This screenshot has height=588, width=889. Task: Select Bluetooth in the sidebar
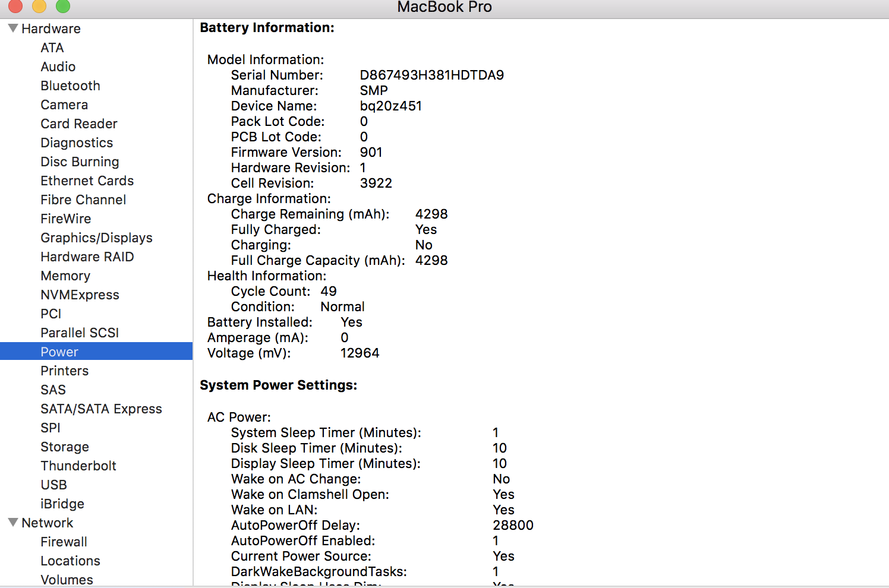(x=70, y=86)
